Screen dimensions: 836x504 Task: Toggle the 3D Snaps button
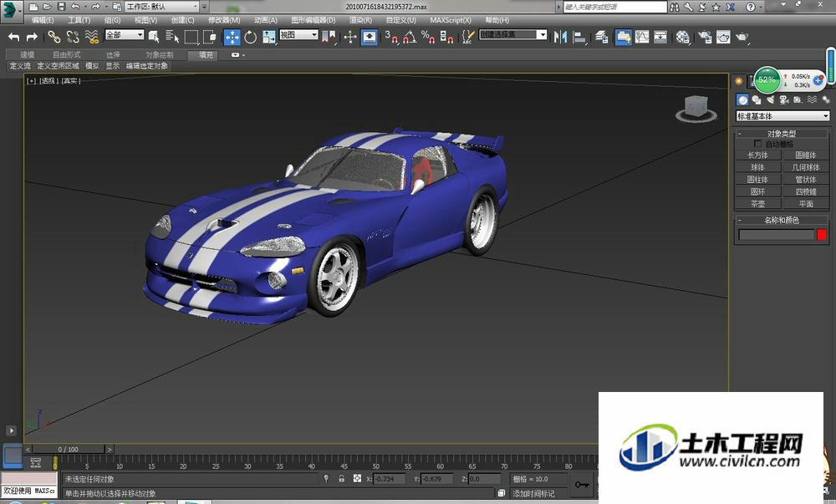391,37
